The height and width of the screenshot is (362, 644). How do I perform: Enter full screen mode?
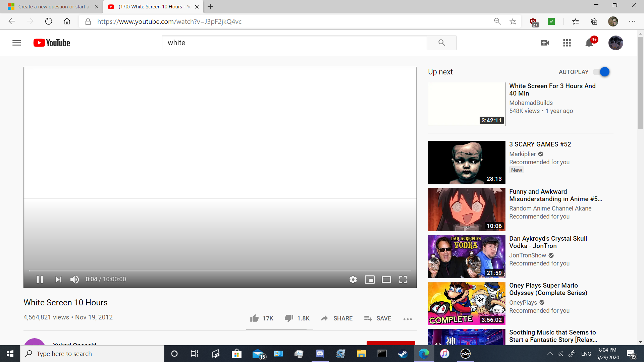(403, 280)
